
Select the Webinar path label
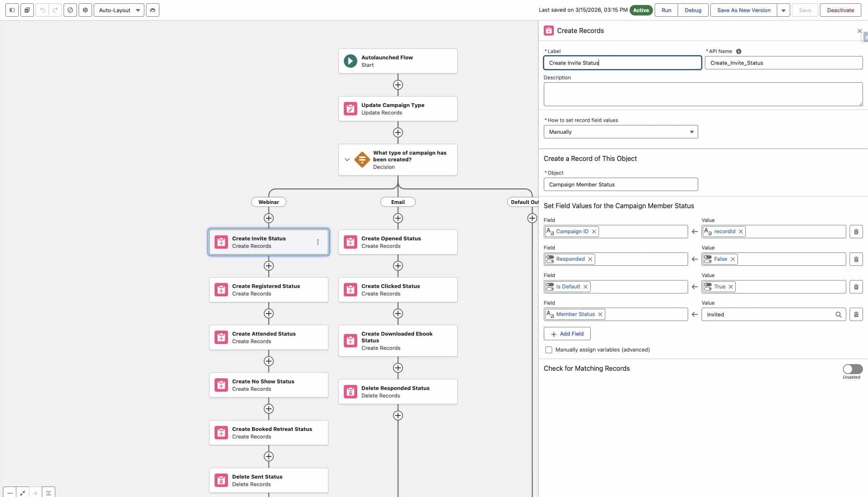tap(269, 202)
